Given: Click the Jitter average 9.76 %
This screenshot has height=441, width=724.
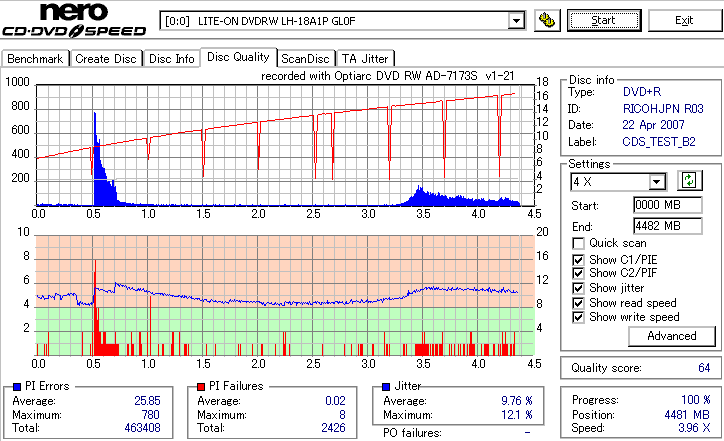Looking at the screenshot, I should pyautogui.click(x=517, y=401).
